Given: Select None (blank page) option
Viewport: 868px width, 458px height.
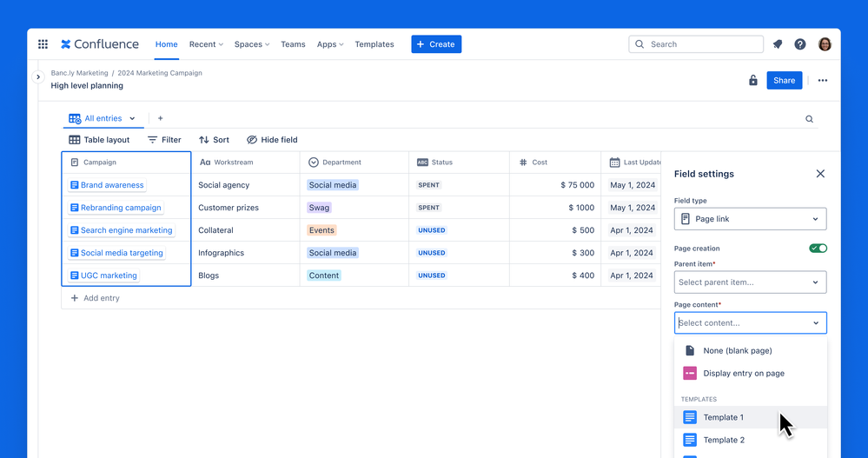Looking at the screenshot, I should [x=751, y=350].
